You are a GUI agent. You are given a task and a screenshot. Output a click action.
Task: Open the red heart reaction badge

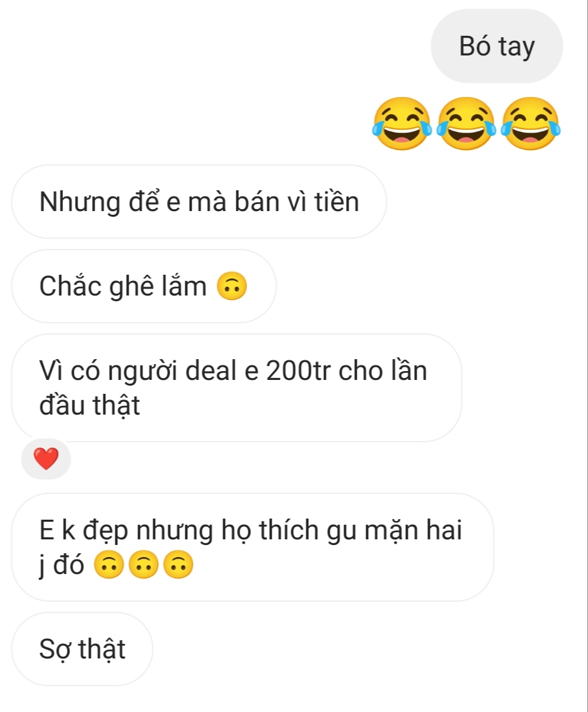[46, 459]
